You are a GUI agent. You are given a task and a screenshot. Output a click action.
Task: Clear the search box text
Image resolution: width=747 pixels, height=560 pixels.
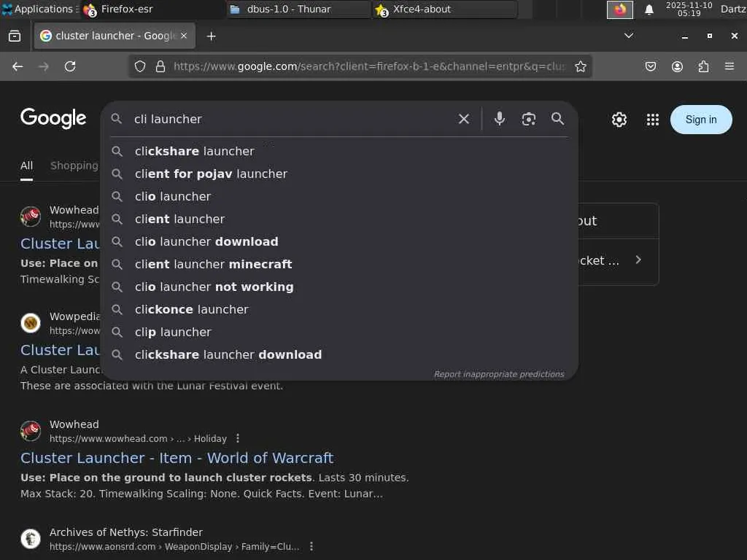click(463, 119)
